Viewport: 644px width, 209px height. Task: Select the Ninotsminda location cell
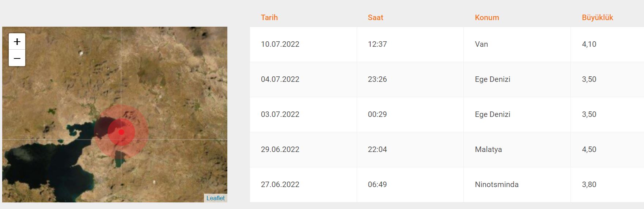pyautogui.click(x=497, y=185)
